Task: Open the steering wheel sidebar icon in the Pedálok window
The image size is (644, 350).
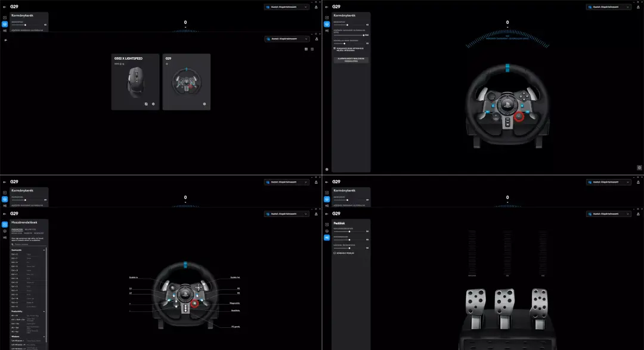Action: (x=327, y=231)
